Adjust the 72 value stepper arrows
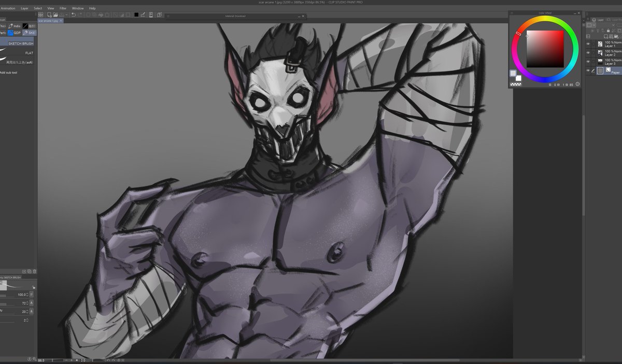Screen dimensions: 622x364 (x=27, y=303)
